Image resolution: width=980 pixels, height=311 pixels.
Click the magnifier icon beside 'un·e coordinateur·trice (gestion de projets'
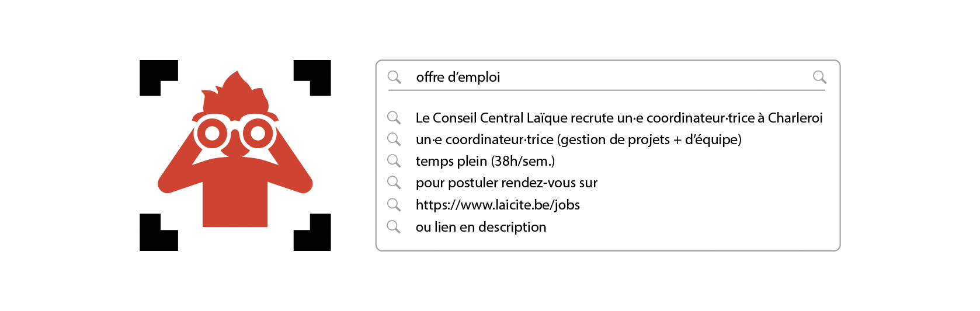tap(394, 139)
